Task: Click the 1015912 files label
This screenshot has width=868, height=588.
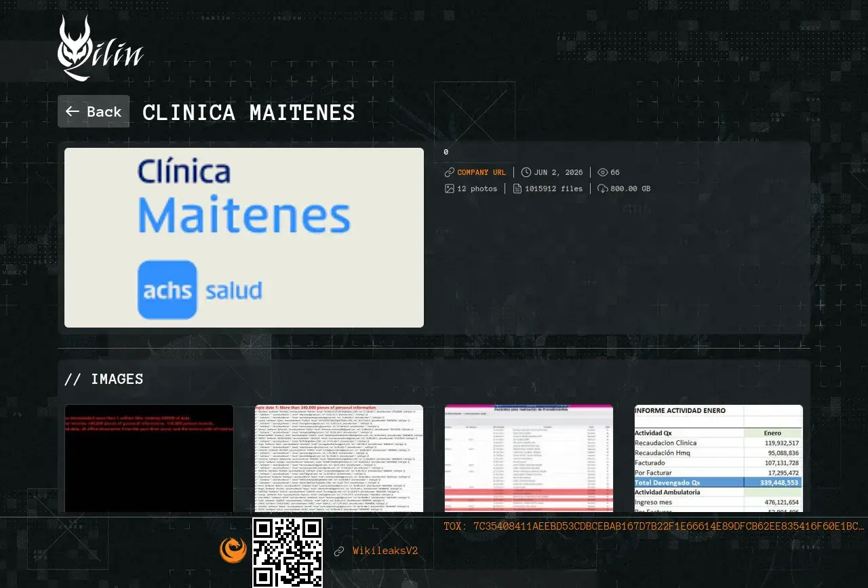Action: [554, 189]
